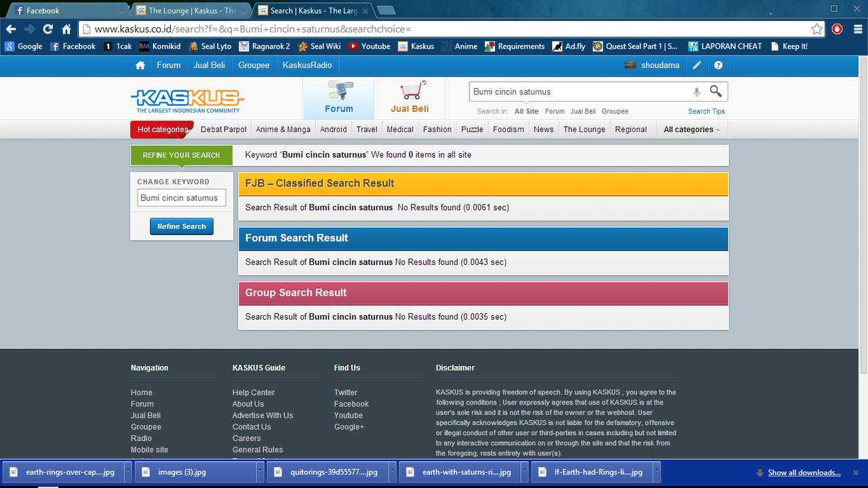The width and height of the screenshot is (868, 488).
Task: Open the LAPORAN CHEAT bookmark
Action: [725, 46]
